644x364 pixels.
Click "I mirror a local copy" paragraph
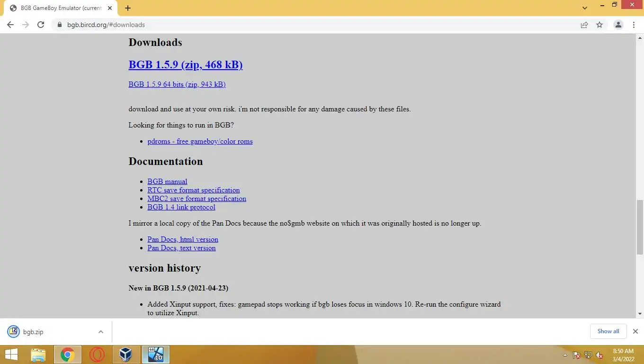click(304, 223)
